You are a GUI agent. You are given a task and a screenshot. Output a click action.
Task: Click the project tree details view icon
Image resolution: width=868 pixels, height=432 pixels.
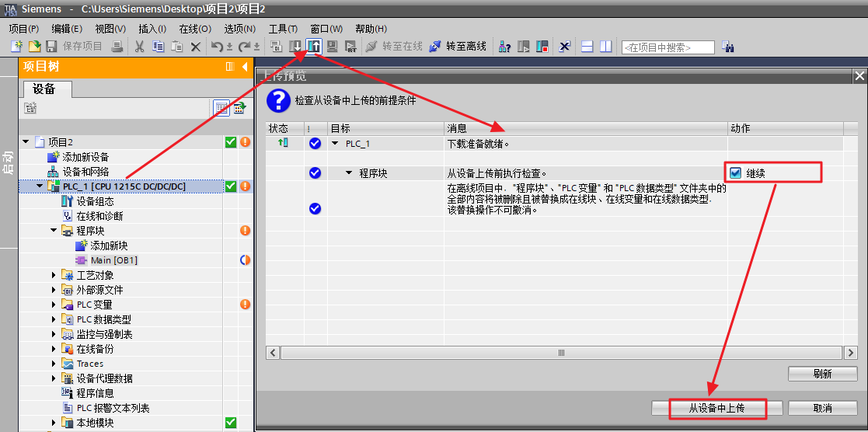221,108
